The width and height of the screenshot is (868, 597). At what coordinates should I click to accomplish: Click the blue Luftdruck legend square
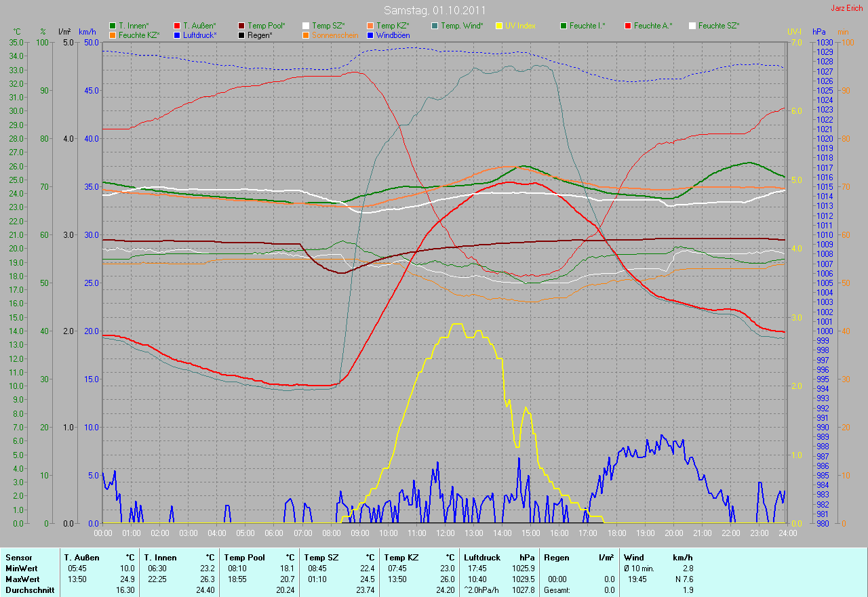pyautogui.click(x=178, y=35)
